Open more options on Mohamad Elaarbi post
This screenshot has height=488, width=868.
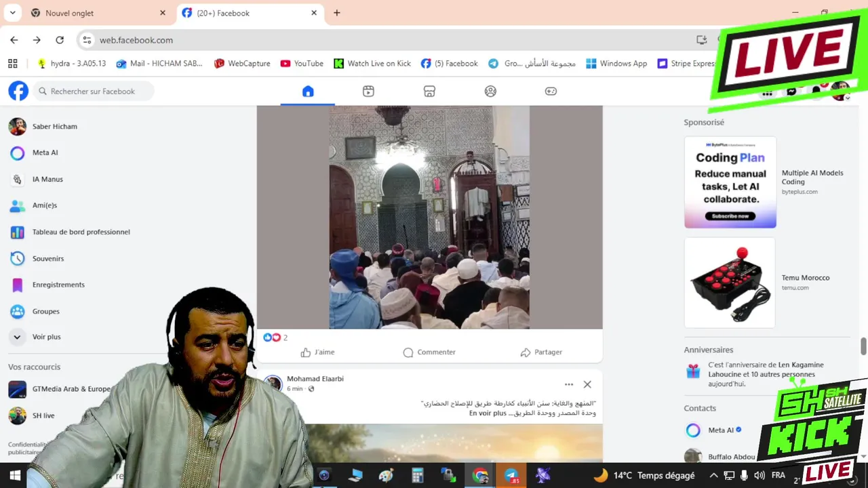point(569,384)
